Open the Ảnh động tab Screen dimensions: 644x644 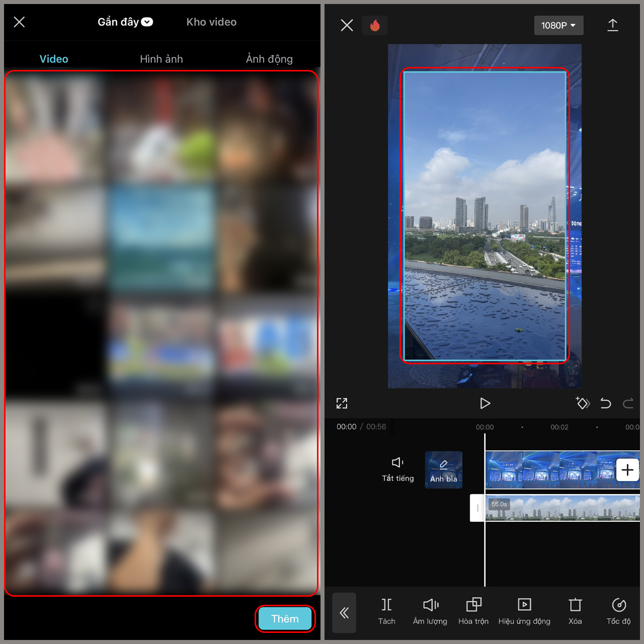(269, 59)
